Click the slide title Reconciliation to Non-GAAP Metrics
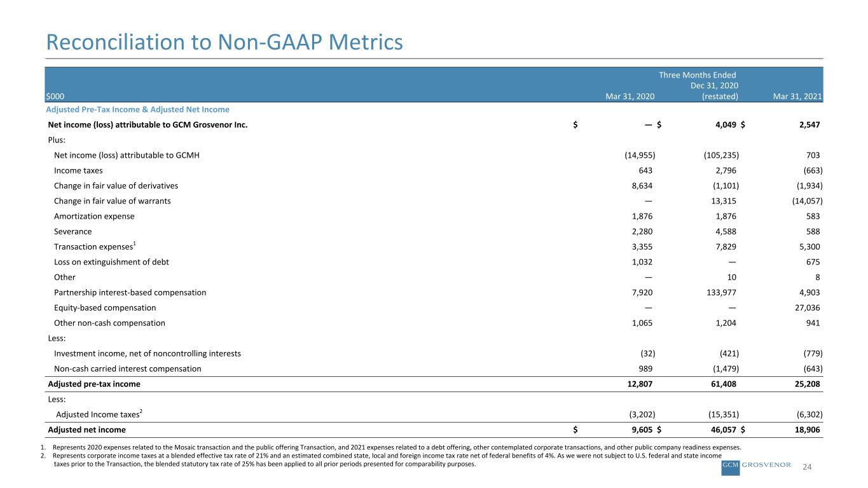This screenshot has width=868, height=488. pyautogui.click(x=224, y=42)
